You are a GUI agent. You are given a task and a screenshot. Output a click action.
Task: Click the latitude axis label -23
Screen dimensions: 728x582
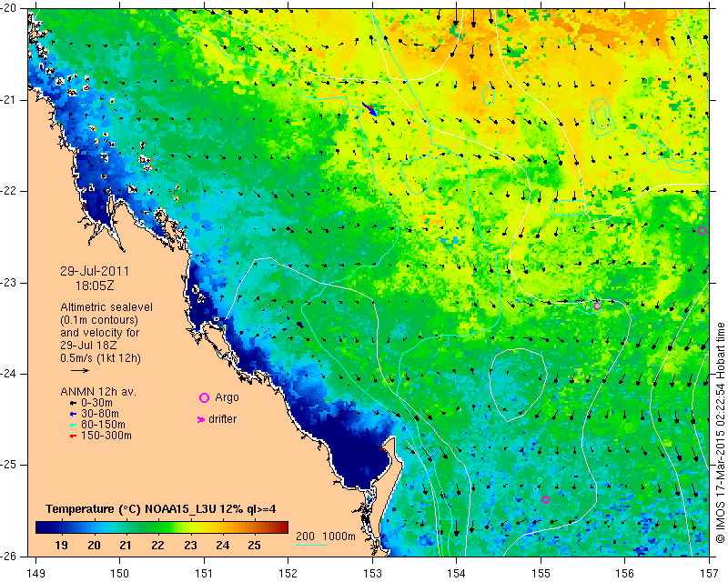tap(7, 283)
